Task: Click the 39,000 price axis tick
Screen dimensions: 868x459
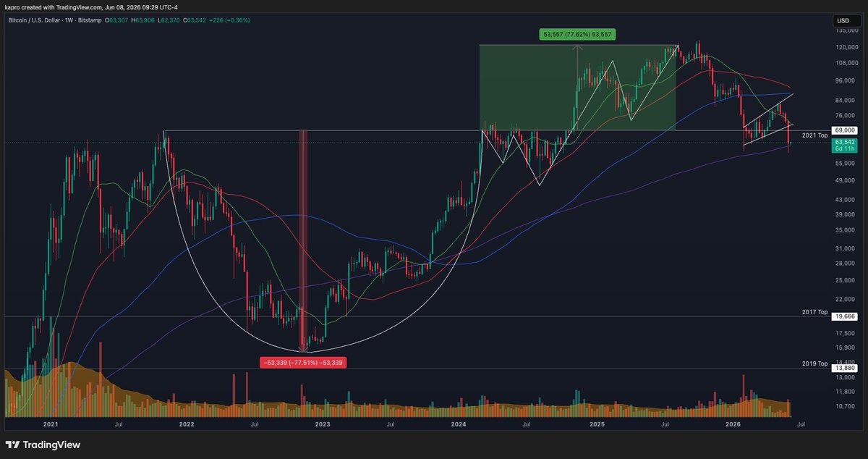Action: pyautogui.click(x=845, y=214)
